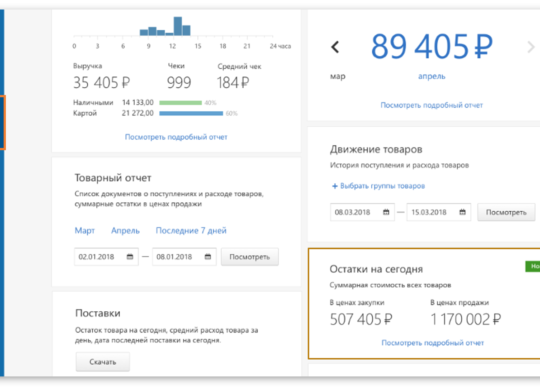This screenshot has height=390, width=540.
Task: Select Март period in Товарный отчет
Action: click(x=85, y=230)
